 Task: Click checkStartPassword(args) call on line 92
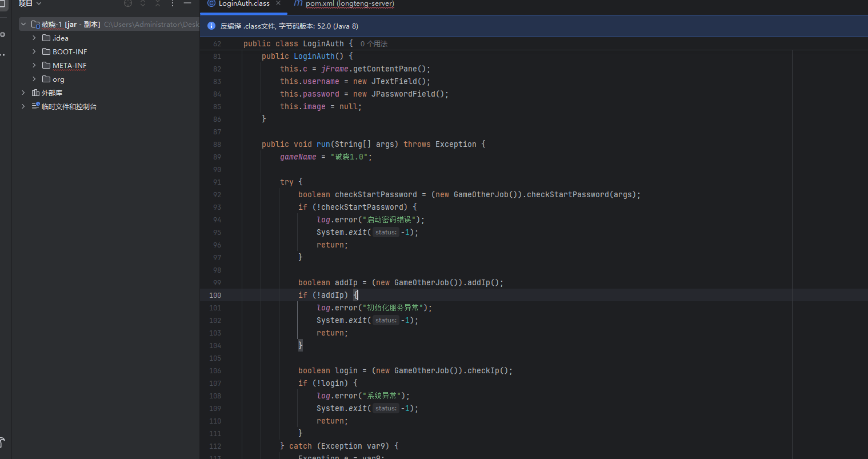click(582, 194)
